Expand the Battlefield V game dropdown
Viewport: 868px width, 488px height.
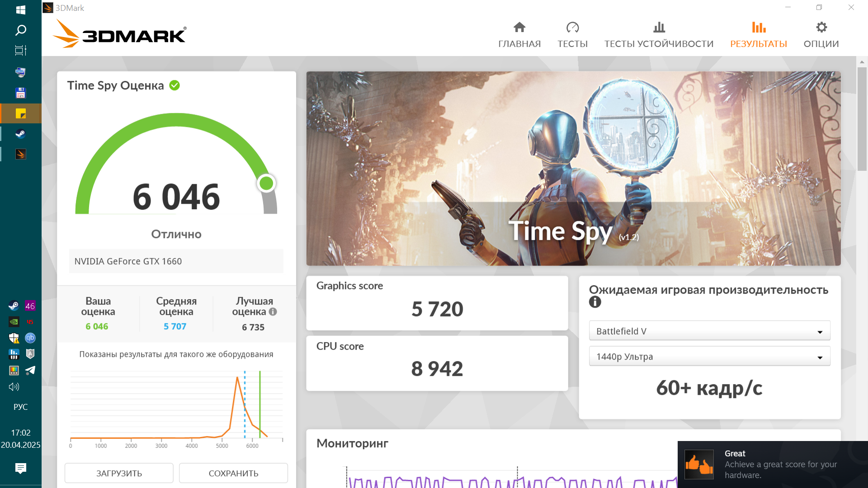[709, 331]
